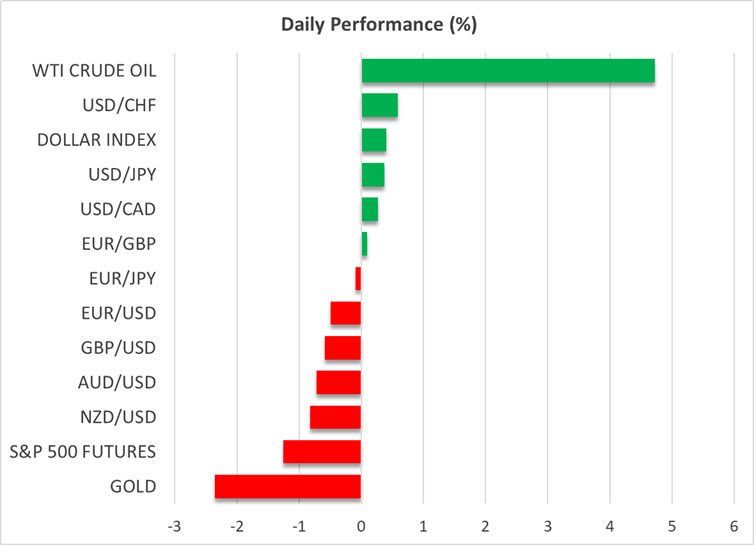Viewport: 754px width, 545px height.
Task: Click the Daily Performance (%) chart title
Action: 376,23
